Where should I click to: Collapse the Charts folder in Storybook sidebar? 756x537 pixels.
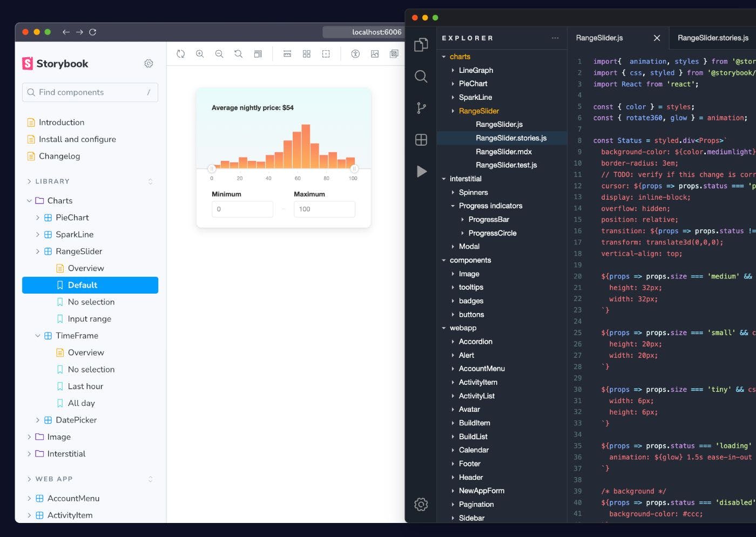coord(30,201)
